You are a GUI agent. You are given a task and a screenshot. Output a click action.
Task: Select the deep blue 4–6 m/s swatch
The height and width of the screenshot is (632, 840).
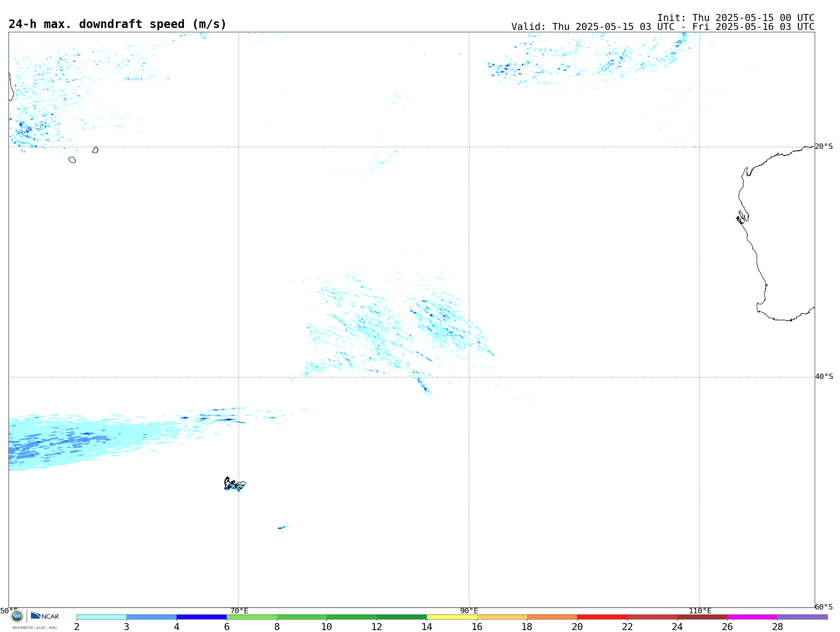(x=201, y=617)
